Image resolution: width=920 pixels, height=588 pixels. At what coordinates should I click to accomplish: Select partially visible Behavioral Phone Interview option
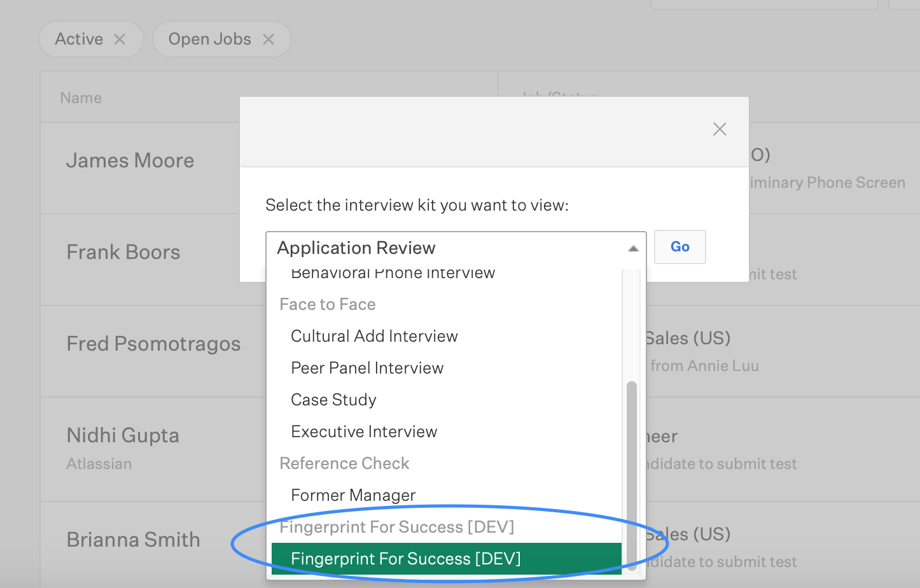click(393, 274)
